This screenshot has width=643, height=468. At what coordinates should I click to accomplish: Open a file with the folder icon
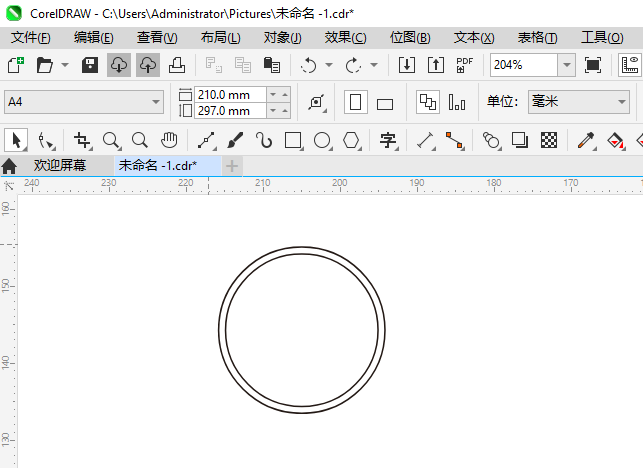coord(44,65)
